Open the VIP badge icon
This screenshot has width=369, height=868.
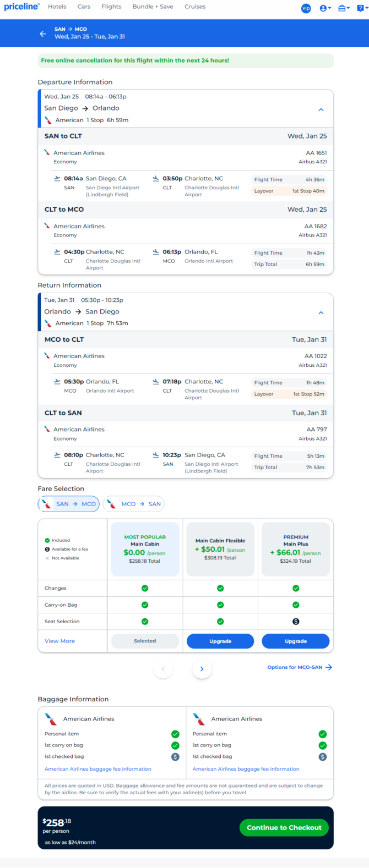point(306,8)
